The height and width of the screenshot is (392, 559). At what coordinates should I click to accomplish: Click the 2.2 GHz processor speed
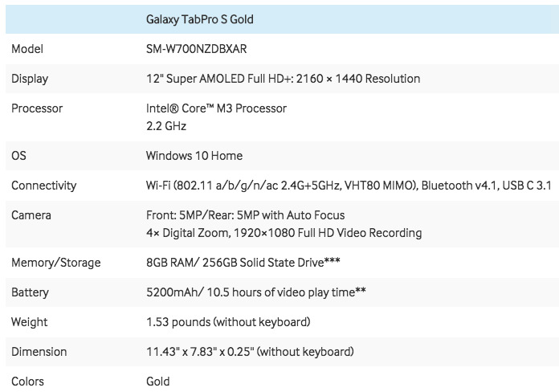(x=167, y=126)
